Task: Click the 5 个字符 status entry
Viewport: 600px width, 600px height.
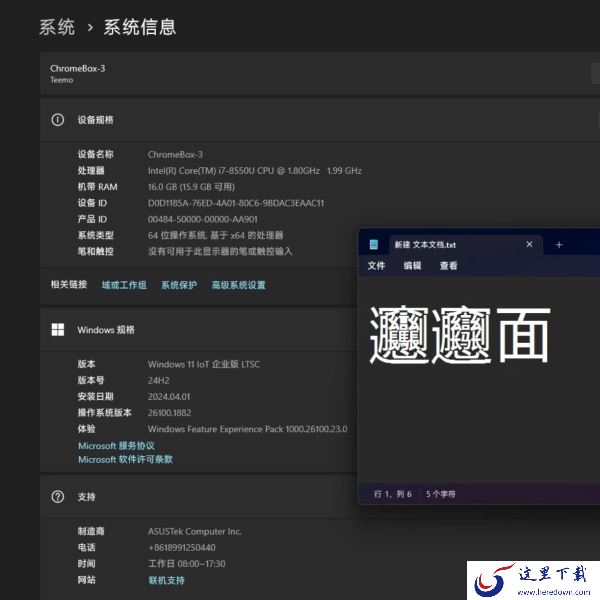Action: (440, 494)
